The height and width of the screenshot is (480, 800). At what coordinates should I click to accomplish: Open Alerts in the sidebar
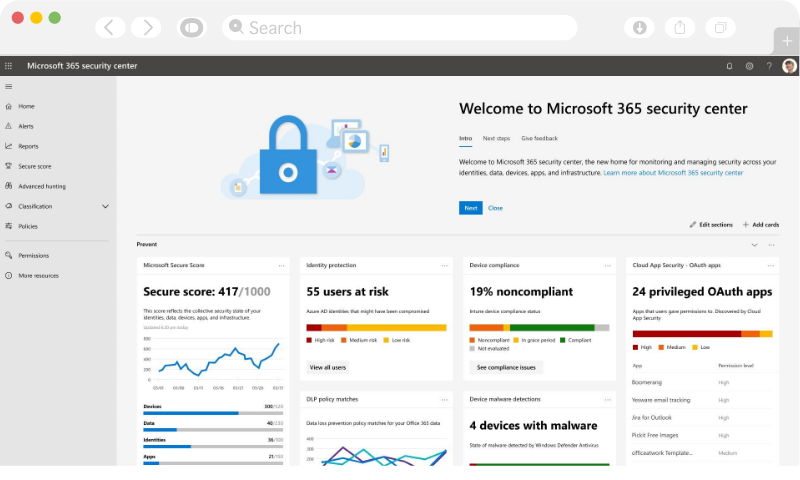(x=26, y=126)
